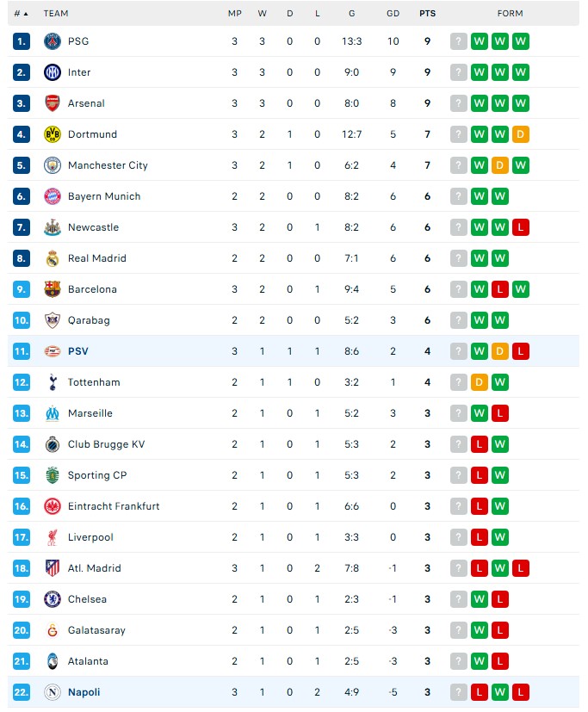588x712 pixels.
Task: Click Napoli's rank 22 position badge
Action: coord(22,692)
